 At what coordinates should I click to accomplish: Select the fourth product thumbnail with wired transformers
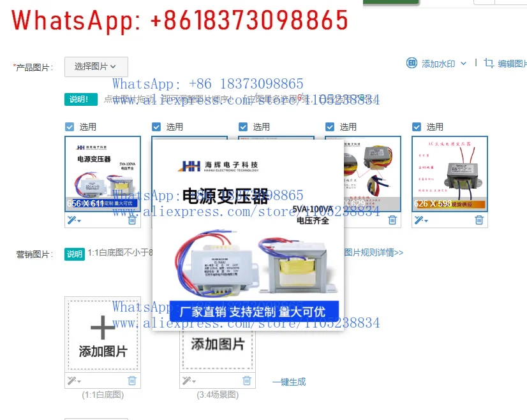point(373,174)
